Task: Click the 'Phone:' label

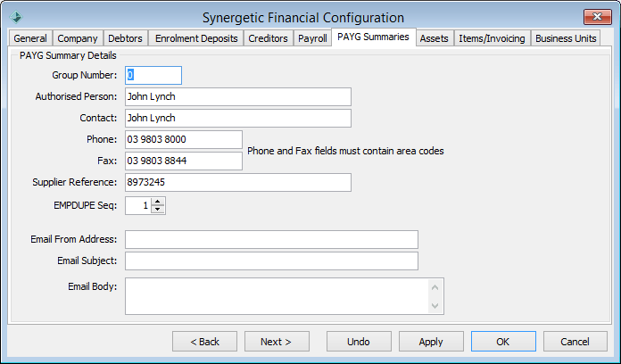Action: [102, 139]
